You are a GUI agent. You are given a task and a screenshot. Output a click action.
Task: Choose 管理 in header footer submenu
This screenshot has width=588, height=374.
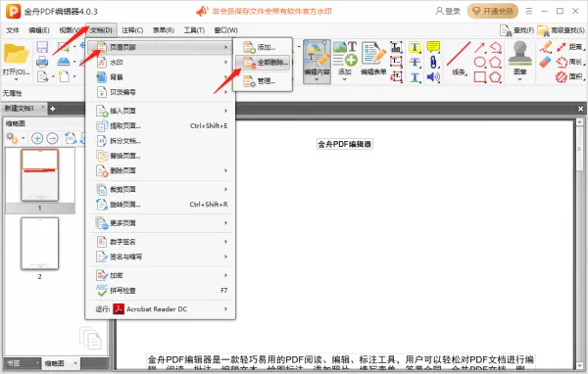click(x=263, y=81)
